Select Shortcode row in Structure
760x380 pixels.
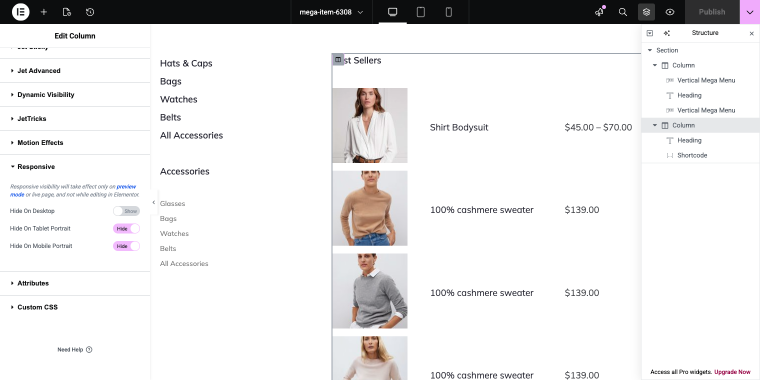(700, 156)
